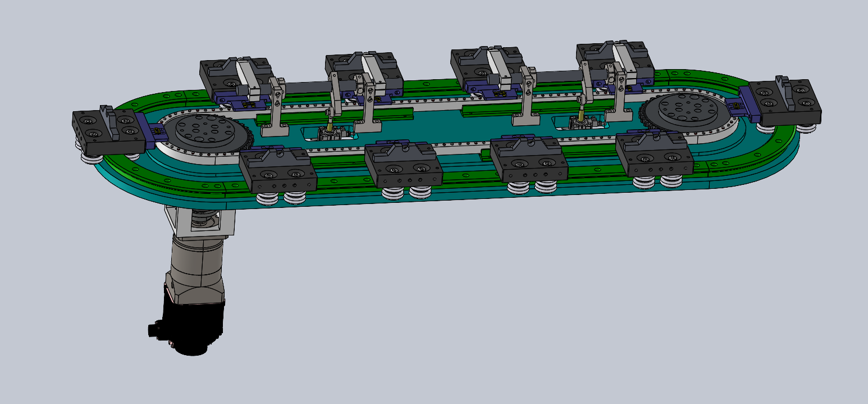Select the left sprocket drive wheel
Viewport: 868px width, 404px height.
(x=206, y=135)
